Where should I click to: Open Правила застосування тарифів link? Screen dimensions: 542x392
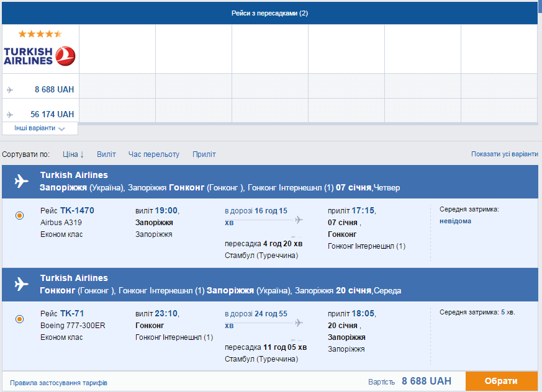(x=58, y=383)
